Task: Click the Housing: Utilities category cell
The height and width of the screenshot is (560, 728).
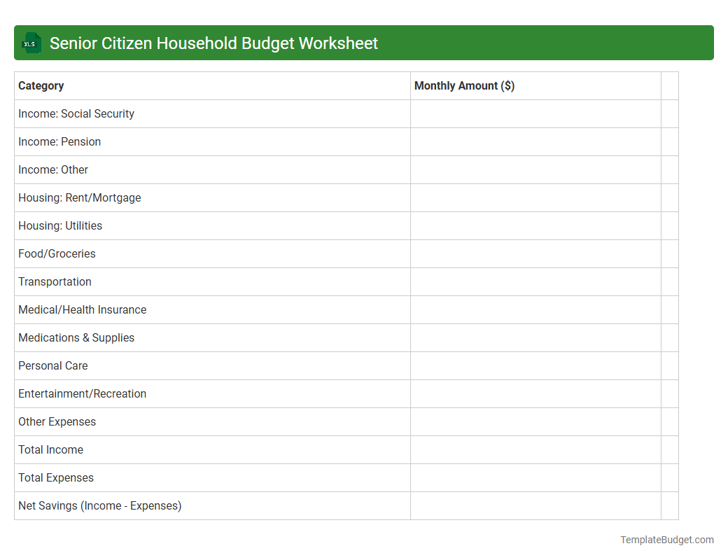Action: [x=59, y=225]
